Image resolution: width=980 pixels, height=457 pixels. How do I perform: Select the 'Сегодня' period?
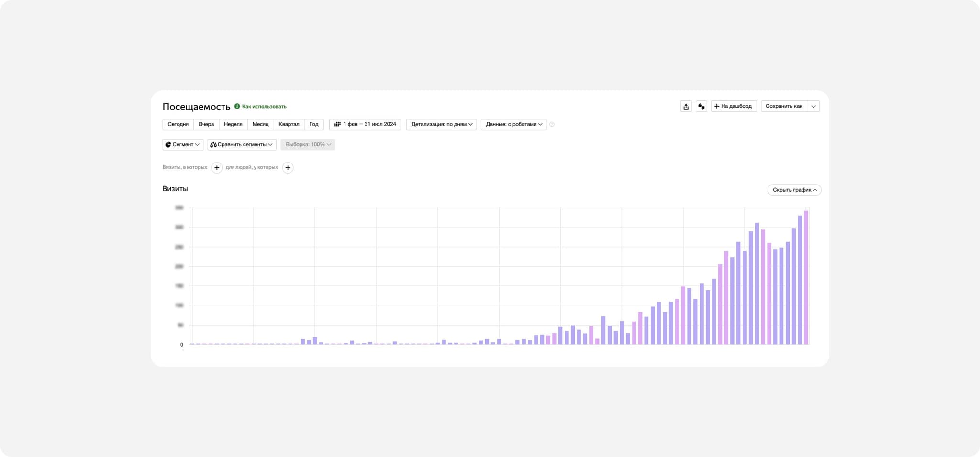(178, 124)
